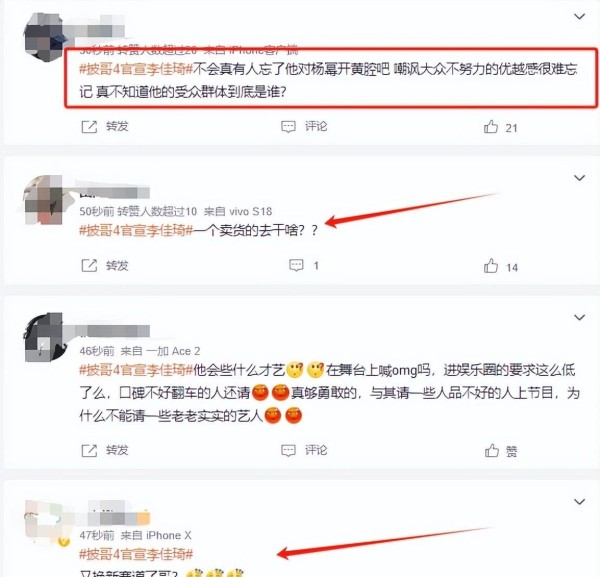This screenshot has height=577, width=600.
Task: Expand options chevron on vivo S18 post
Action: coord(579,178)
